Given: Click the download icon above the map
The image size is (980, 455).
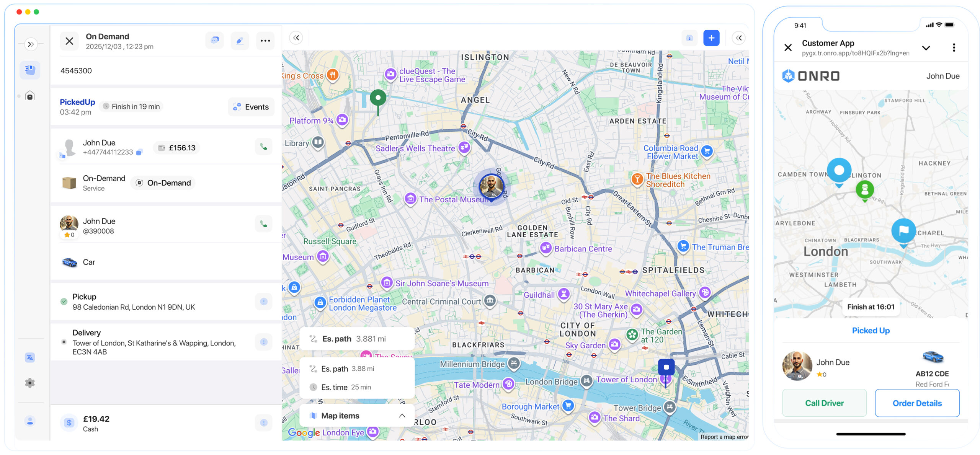Looking at the screenshot, I should [689, 38].
